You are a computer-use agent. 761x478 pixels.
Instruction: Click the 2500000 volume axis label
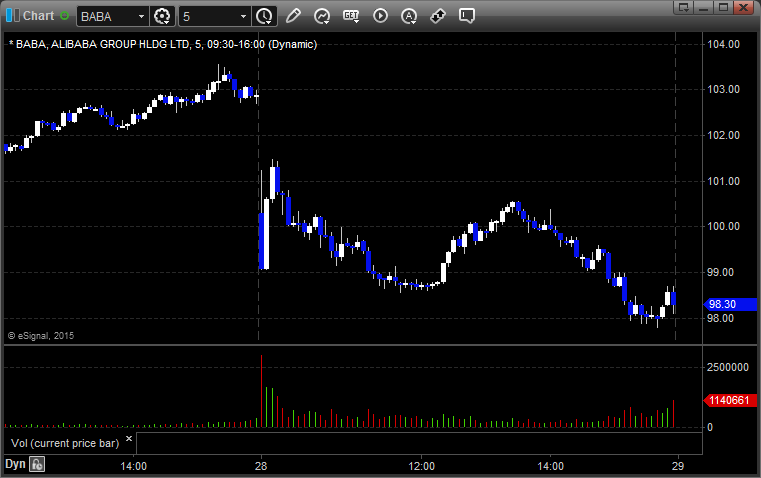point(728,367)
